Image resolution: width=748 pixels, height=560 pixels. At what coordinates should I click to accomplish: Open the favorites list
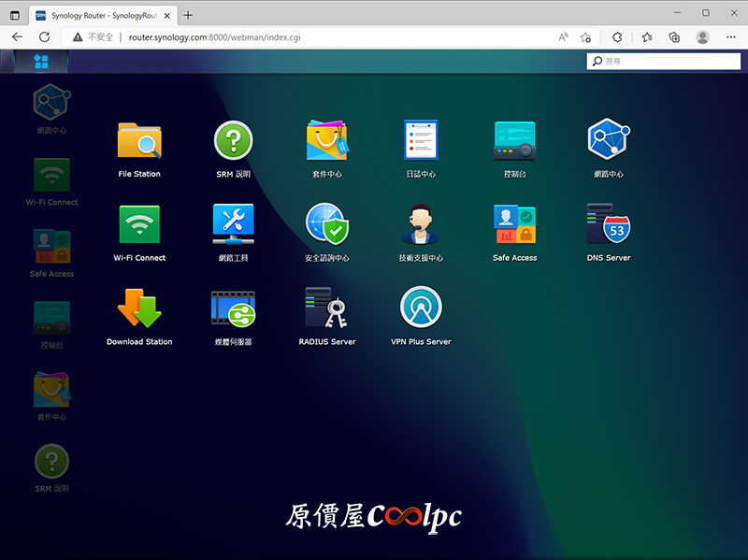click(647, 37)
